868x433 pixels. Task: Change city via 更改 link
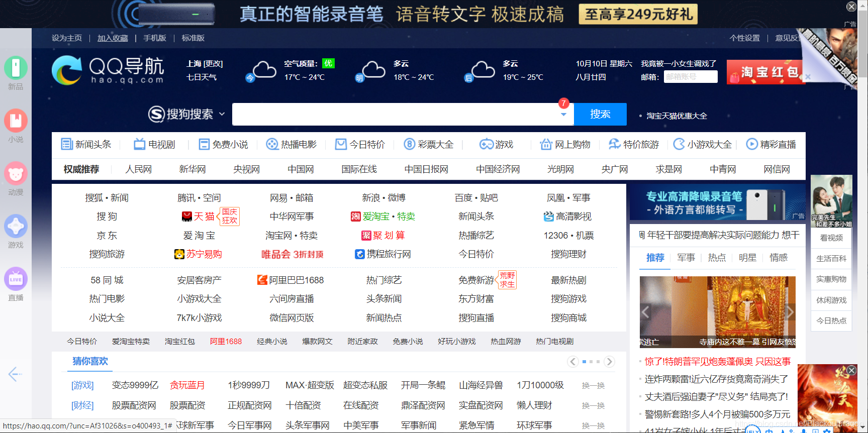[x=213, y=64]
